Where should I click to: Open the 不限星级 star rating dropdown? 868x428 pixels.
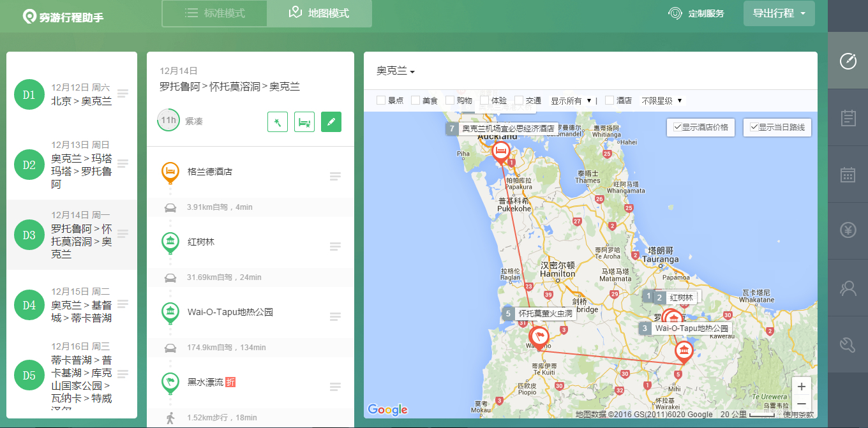click(x=662, y=101)
